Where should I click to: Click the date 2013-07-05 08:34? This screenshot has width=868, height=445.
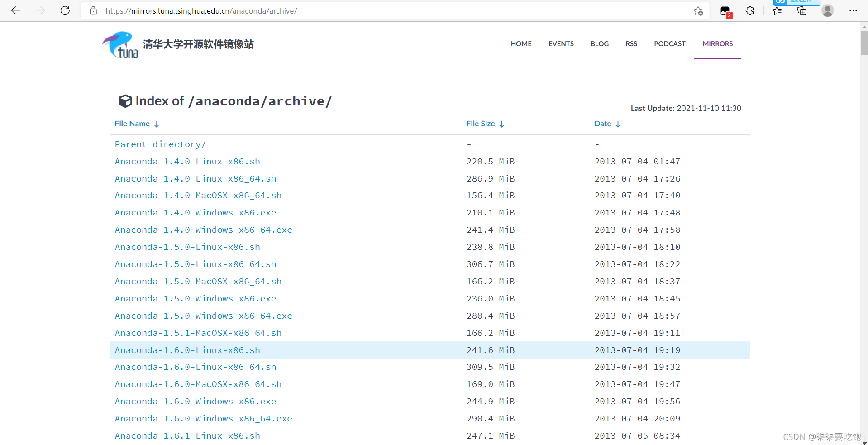(637, 436)
